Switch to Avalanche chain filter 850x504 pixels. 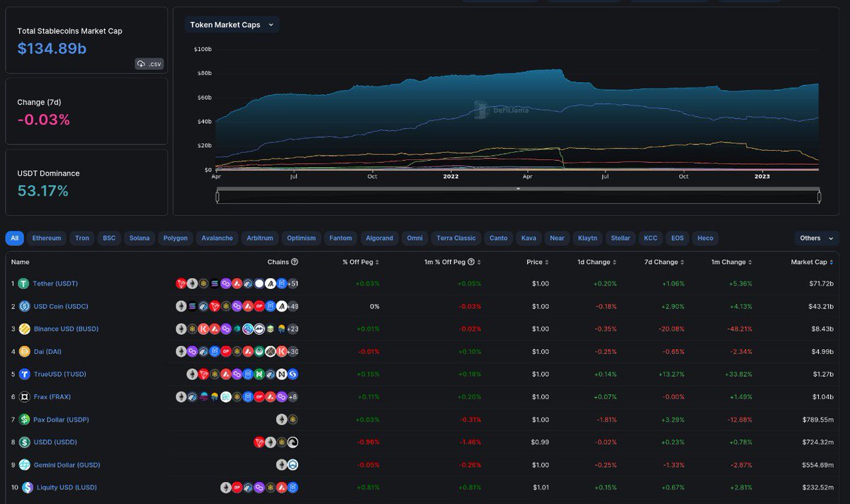coord(217,239)
